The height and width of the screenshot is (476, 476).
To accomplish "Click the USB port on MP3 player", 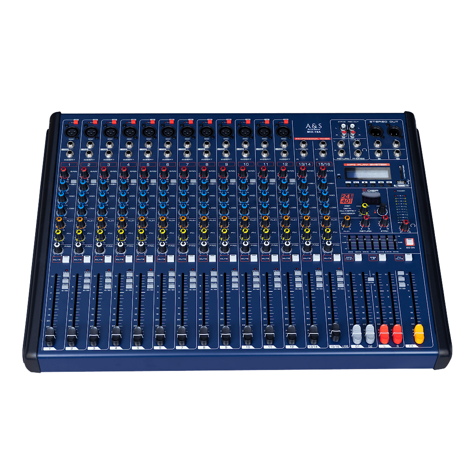I will coord(401,183).
